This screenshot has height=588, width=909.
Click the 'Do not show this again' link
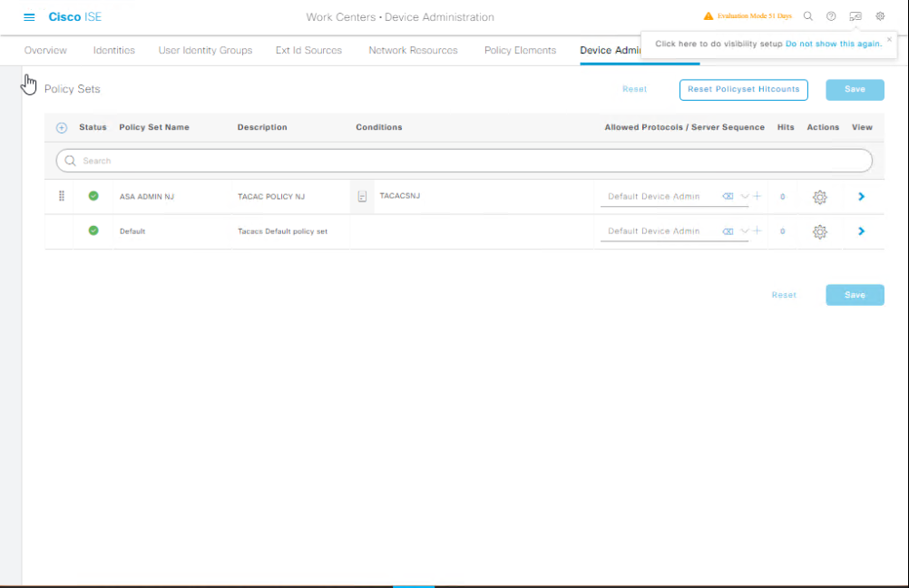834,44
